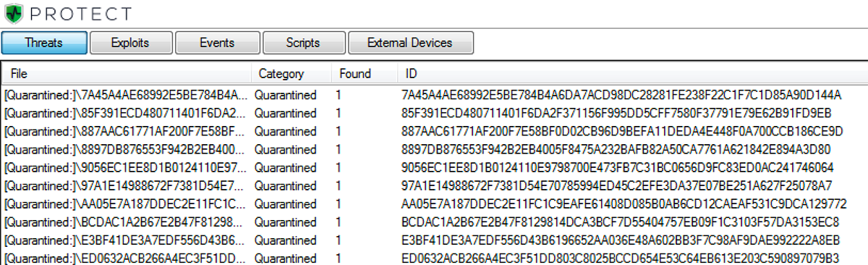Sort by the File column header
Screen dimensions: 868x265
click(126, 74)
